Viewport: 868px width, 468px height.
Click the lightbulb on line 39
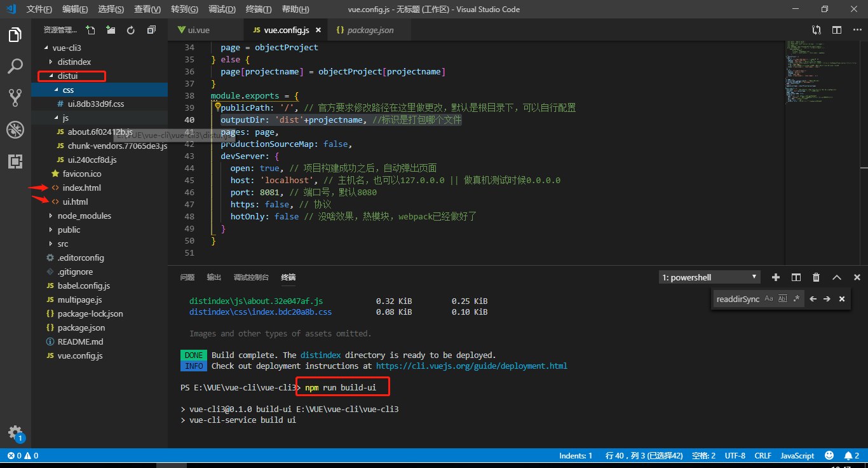217,107
